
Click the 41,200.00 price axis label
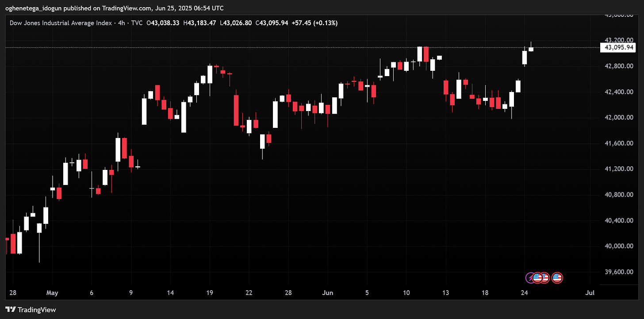pos(619,169)
